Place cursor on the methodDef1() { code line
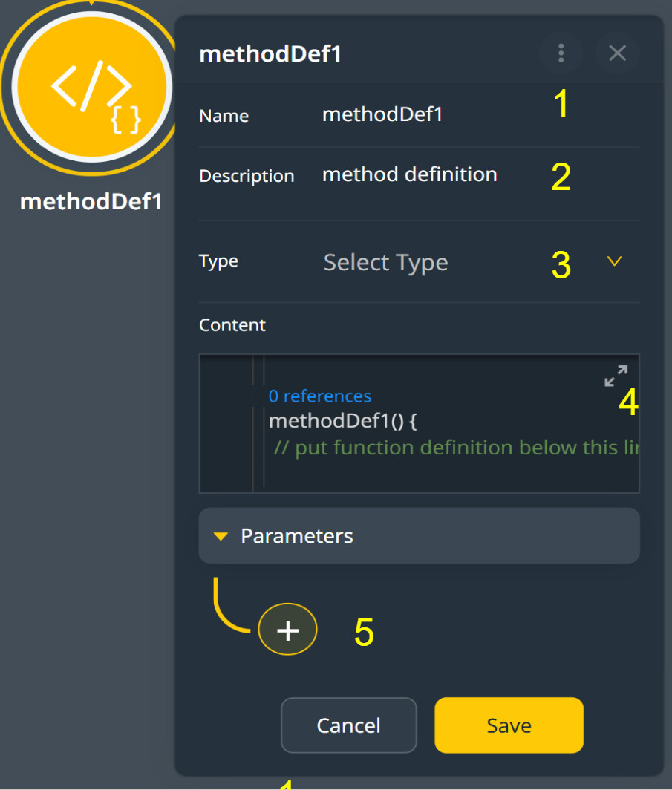The width and height of the screenshot is (672, 790). click(x=342, y=421)
